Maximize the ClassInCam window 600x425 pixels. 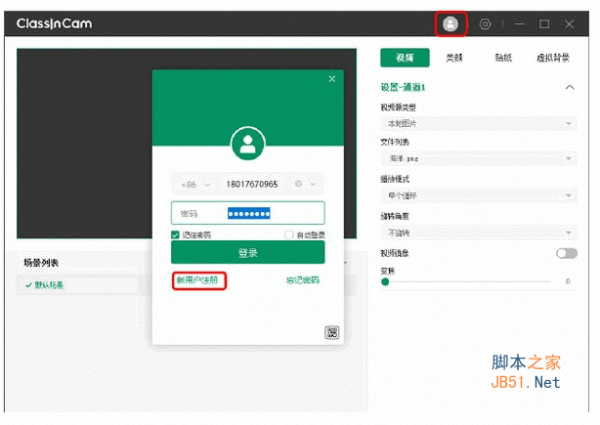point(544,24)
